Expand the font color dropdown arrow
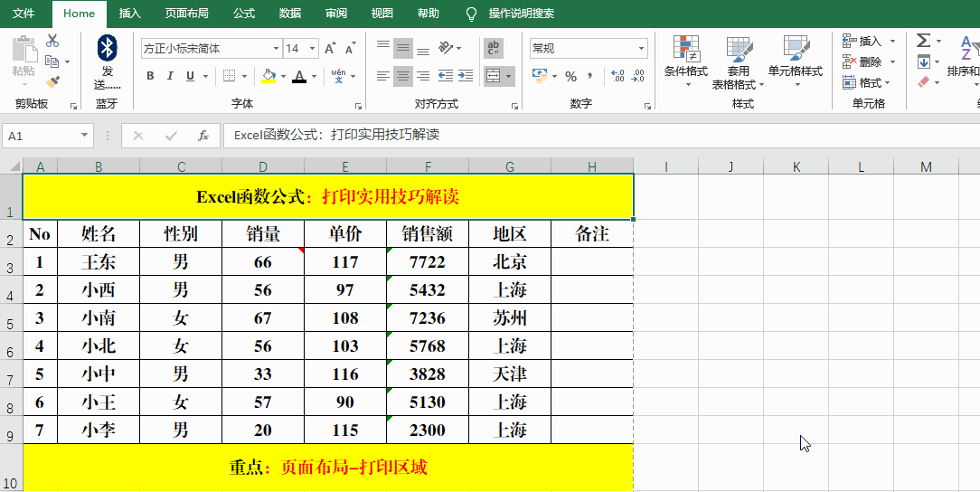Screen dimensions: 980x492 pos(314,76)
